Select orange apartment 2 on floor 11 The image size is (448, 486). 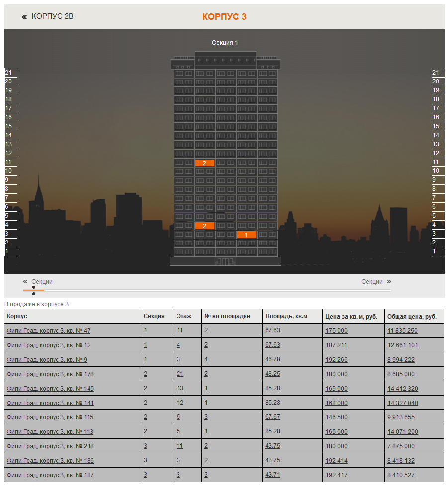[x=205, y=163]
